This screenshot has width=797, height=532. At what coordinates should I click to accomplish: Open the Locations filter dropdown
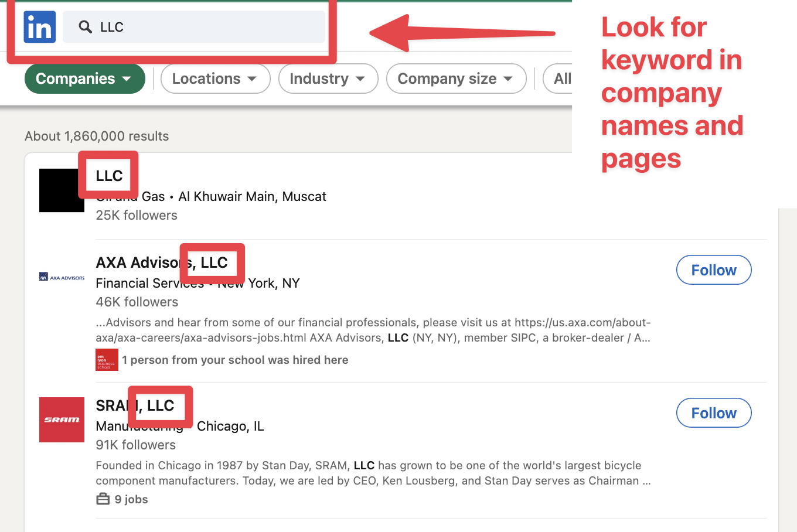click(215, 78)
